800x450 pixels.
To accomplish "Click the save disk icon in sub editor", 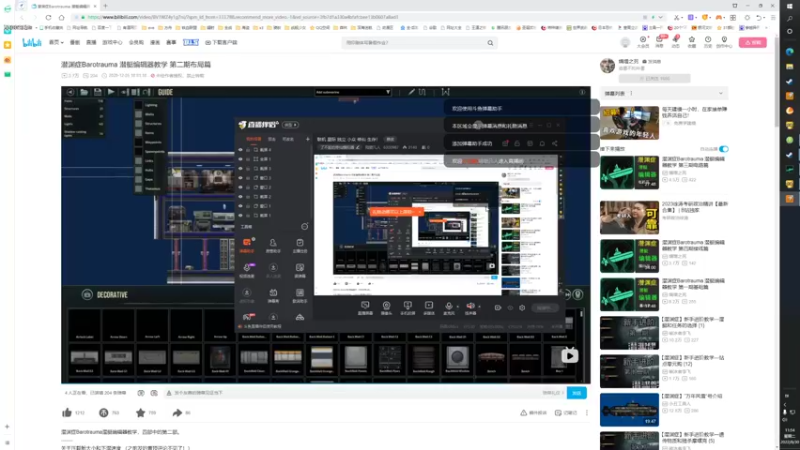I will click(97, 92).
